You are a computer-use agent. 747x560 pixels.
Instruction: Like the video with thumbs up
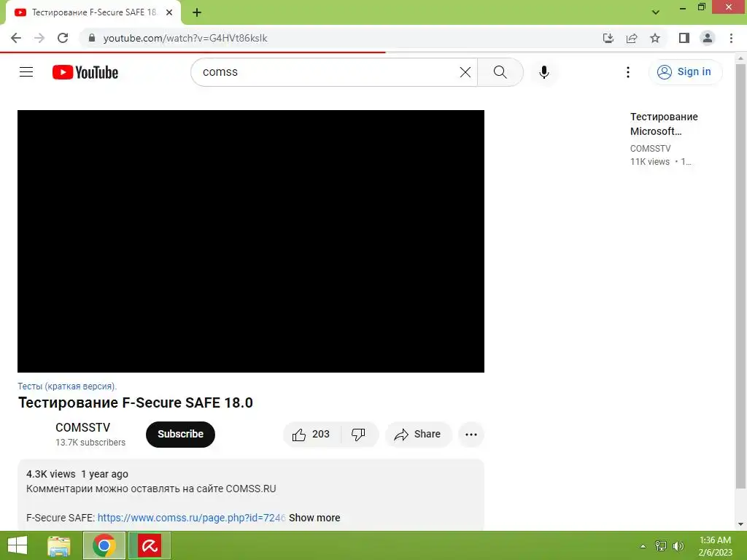311,435
